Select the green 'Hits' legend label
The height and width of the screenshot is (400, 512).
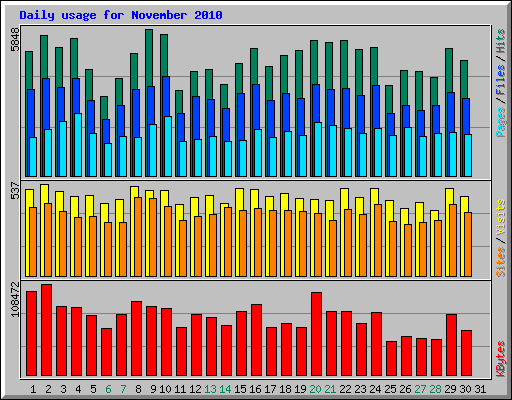pos(501,41)
